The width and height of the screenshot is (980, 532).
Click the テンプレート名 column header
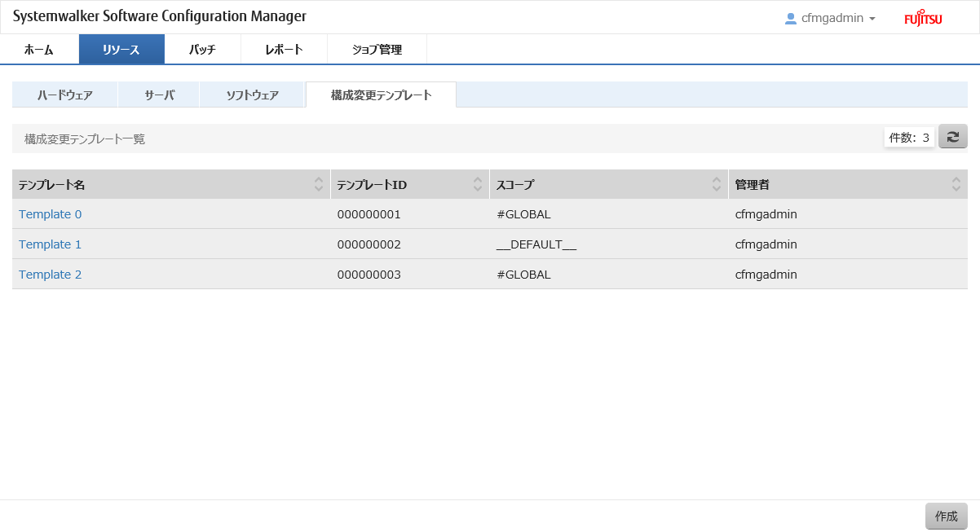[x=171, y=185]
